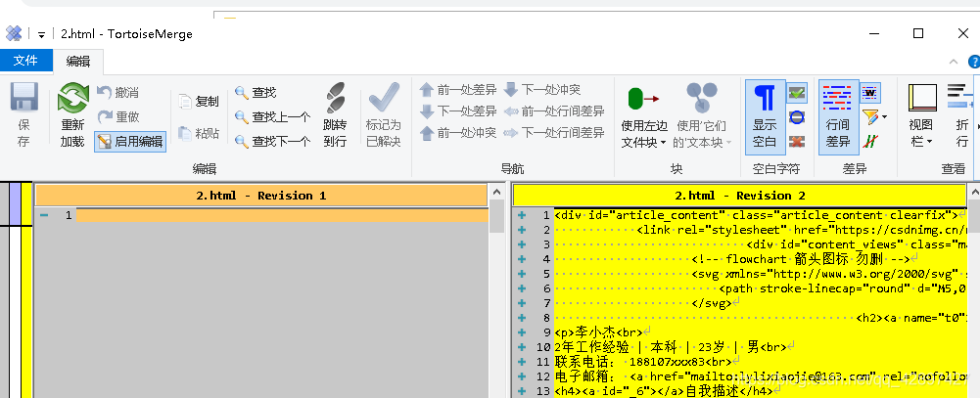Click line 12 电子邮箱 mailto text
Image resolution: width=980 pixels, height=398 pixels.
click(760, 376)
